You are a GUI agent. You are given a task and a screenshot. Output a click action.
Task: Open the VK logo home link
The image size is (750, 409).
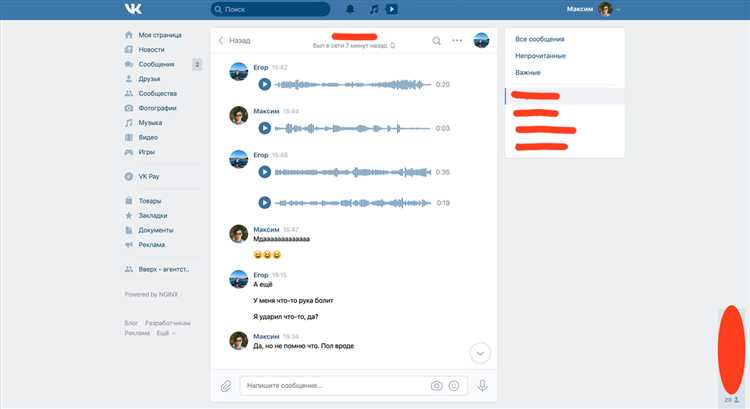pyautogui.click(x=133, y=9)
